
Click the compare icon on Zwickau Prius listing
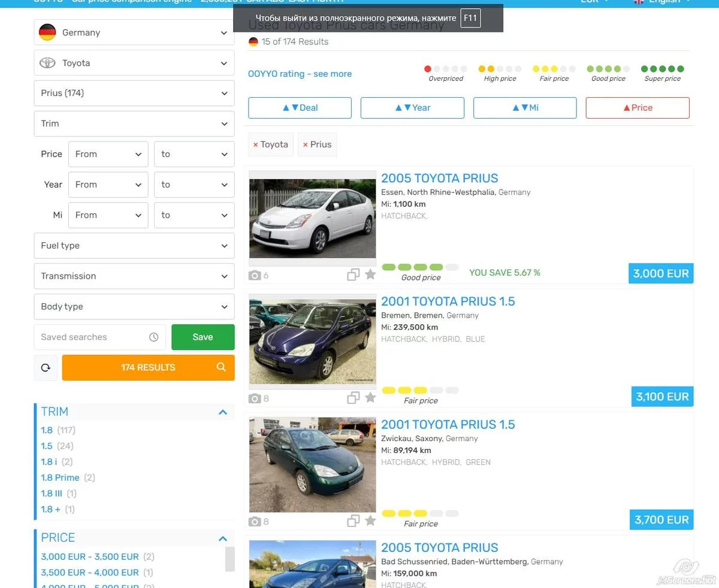click(354, 521)
